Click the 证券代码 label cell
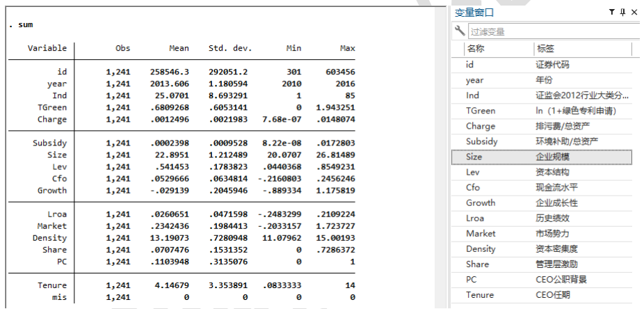This screenshot has width=644, height=309. (552, 65)
